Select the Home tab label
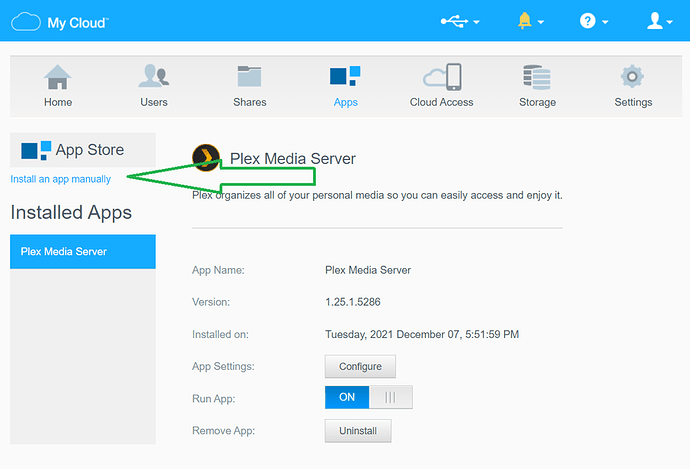Screen dimensions: 690x469 [x=58, y=102]
